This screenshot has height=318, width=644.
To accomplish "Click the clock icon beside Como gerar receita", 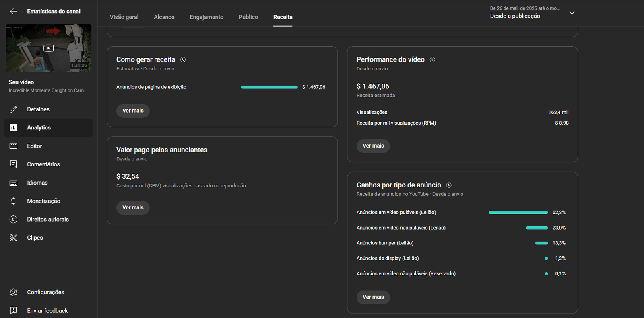I will pos(183,60).
